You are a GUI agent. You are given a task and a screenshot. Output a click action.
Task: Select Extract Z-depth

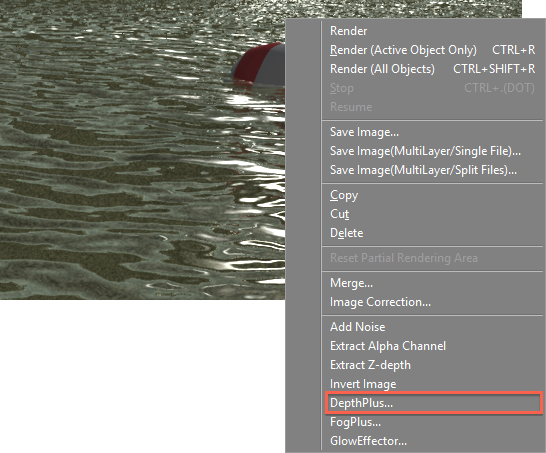click(432, 365)
